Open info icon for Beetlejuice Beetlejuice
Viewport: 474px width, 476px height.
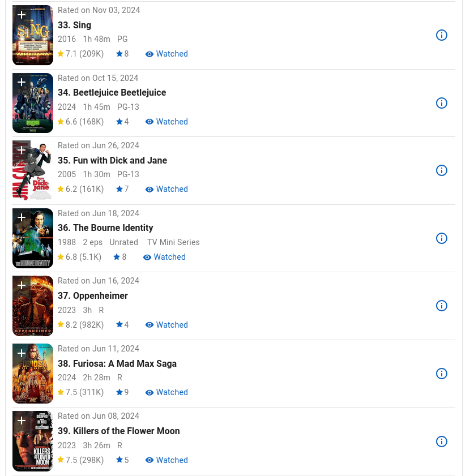(442, 103)
